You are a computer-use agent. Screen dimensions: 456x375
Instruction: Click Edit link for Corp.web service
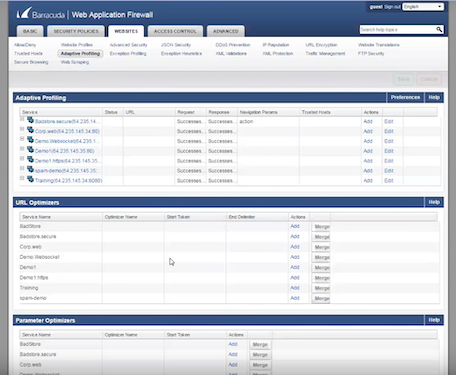click(x=389, y=131)
